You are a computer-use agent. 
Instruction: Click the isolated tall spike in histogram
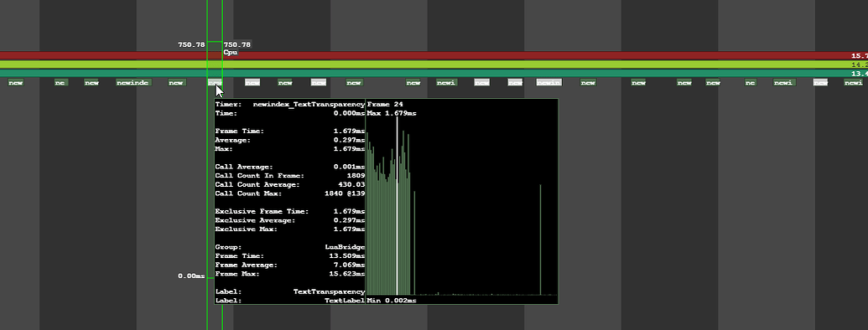coord(540,240)
